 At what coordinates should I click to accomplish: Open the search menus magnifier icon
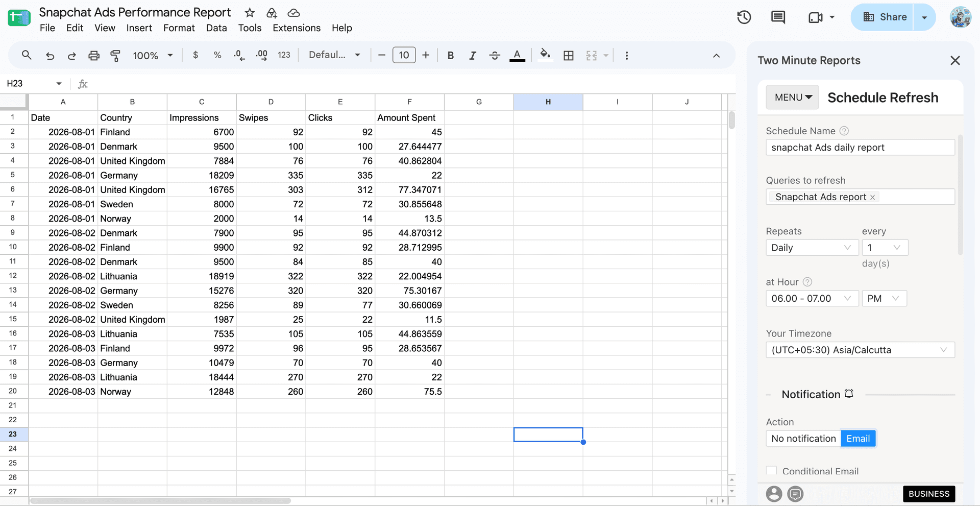(x=27, y=55)
